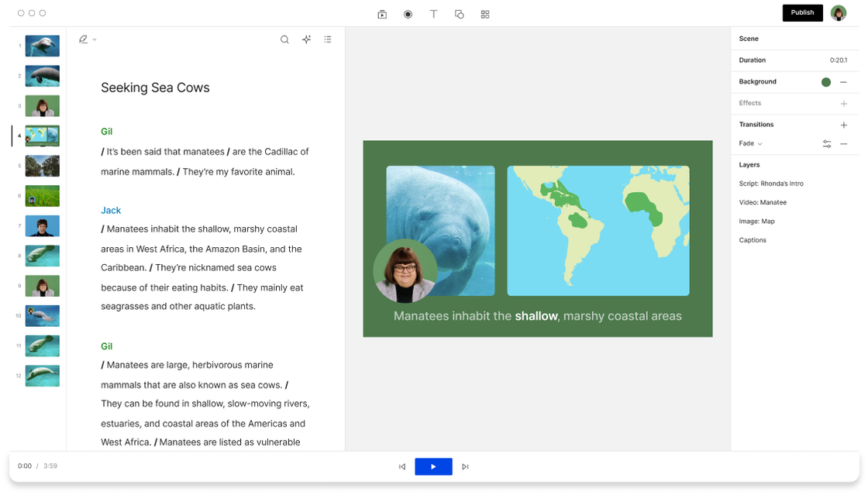Click the world map image in canvas
The image size is (868, 495).
pos(598,231)
